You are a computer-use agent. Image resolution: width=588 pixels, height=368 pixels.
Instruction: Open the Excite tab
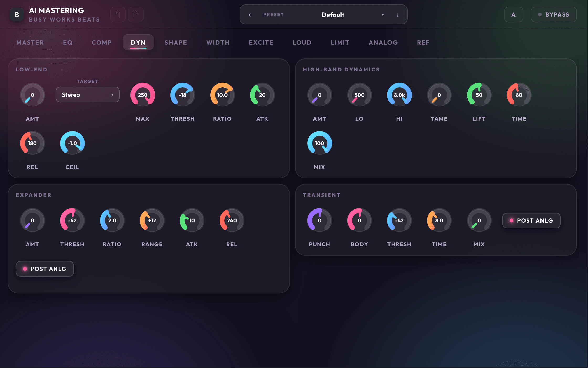click(x=261, y=43)
